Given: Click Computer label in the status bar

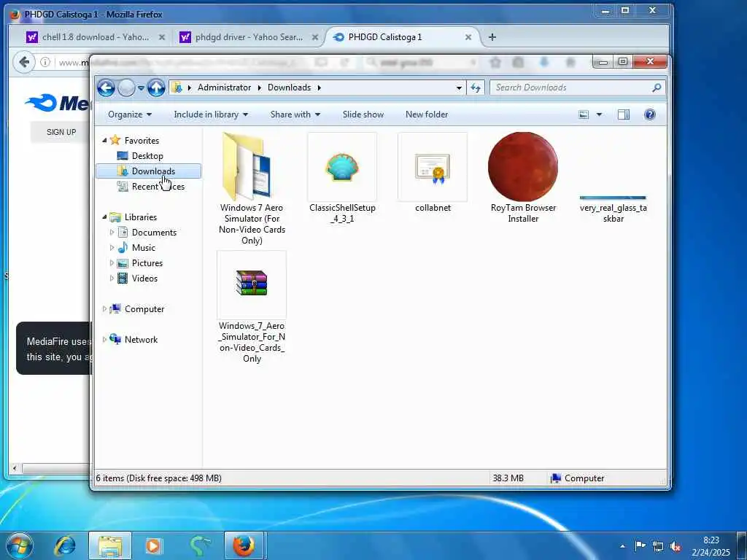Looking at the screenshot, I should coord(584,478).
